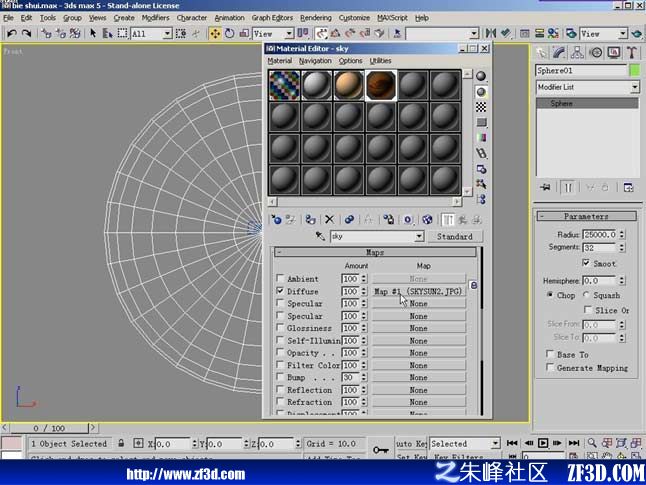The width and height of the screenshot is (646, 485).
Task: Open the Rendering menu
Action: [x=316, y=18]
